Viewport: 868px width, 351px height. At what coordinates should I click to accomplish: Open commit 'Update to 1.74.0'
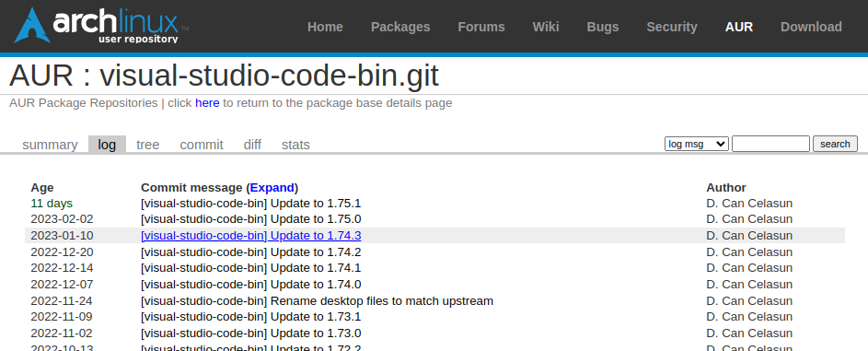click(x=250, y=285)
